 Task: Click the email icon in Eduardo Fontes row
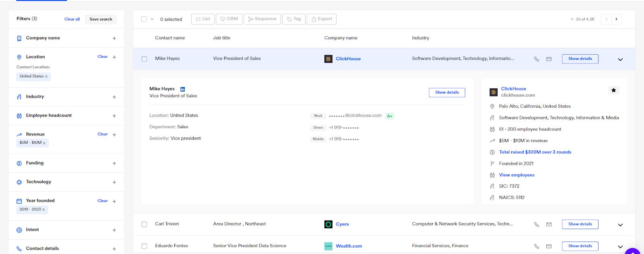pos(549,246)
